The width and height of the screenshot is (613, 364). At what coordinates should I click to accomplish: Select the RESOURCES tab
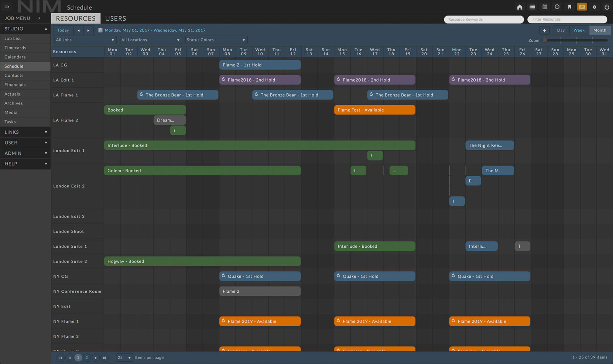(75, 18)
